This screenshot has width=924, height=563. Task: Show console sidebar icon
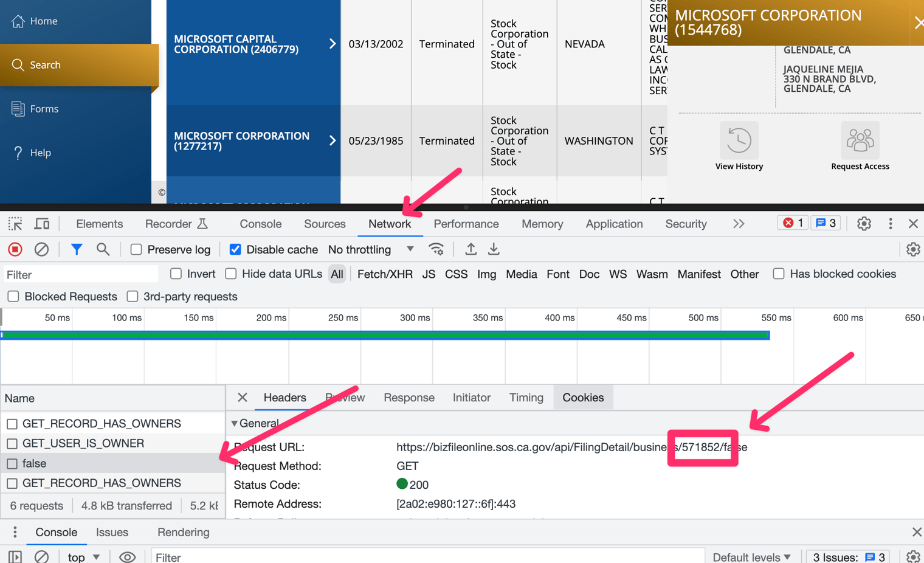(15, 557)
